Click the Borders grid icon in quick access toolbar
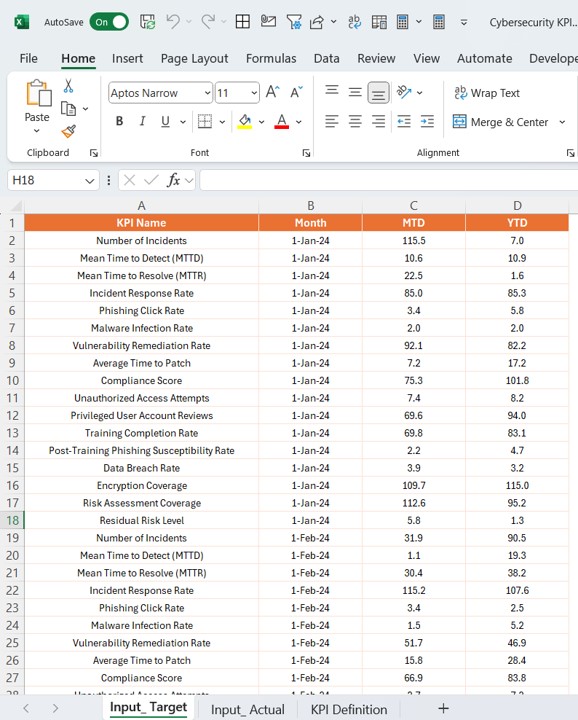The image size is (578, 720). coord(242,22)
